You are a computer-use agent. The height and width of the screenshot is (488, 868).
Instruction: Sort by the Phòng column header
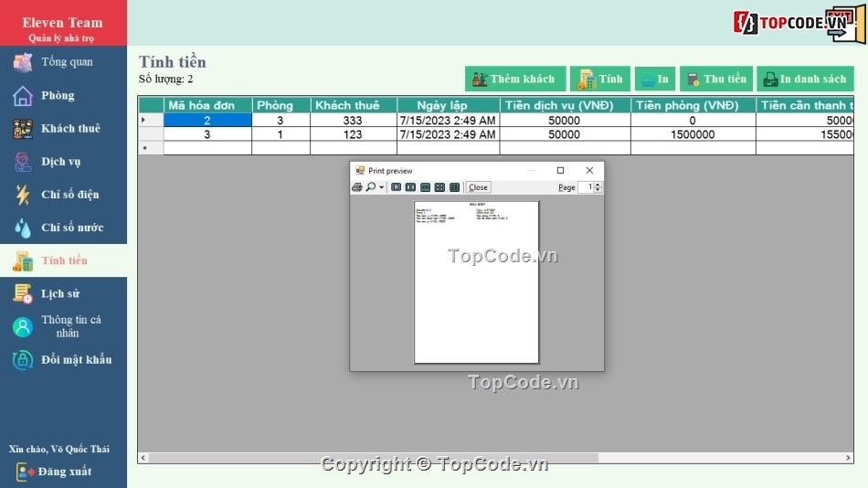pyautogui.click(x=281, y=105)
